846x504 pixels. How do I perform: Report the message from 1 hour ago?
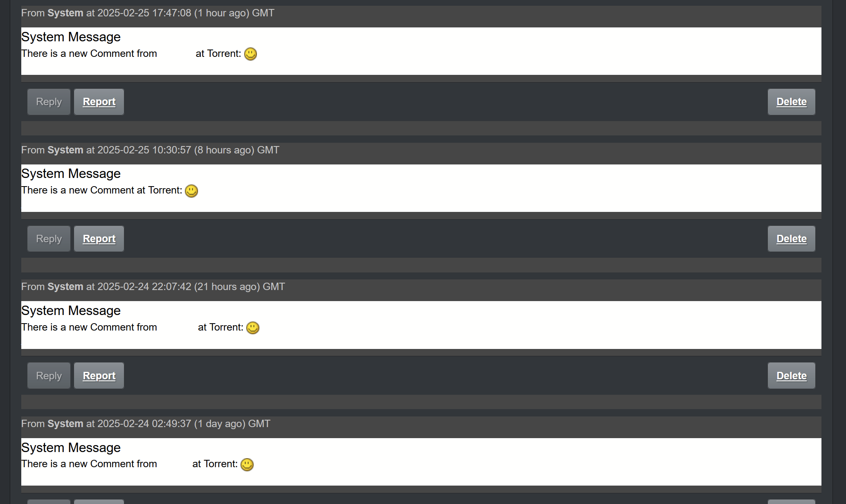(x=99, y=102)
